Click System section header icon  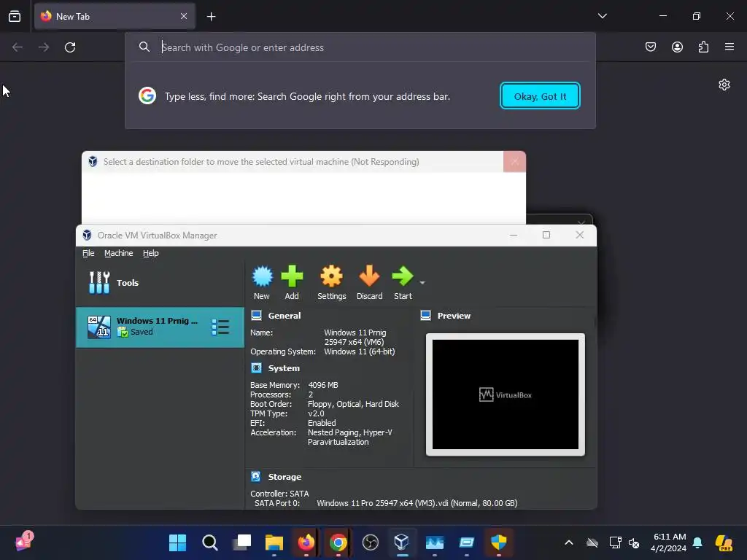[x=256, y=368]
